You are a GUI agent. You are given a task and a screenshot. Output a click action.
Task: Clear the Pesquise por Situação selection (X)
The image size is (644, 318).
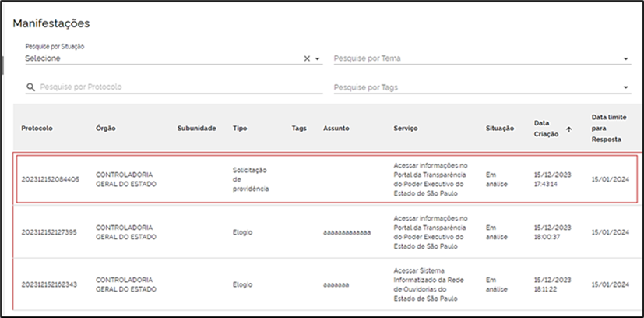click(x=306, y=58)
